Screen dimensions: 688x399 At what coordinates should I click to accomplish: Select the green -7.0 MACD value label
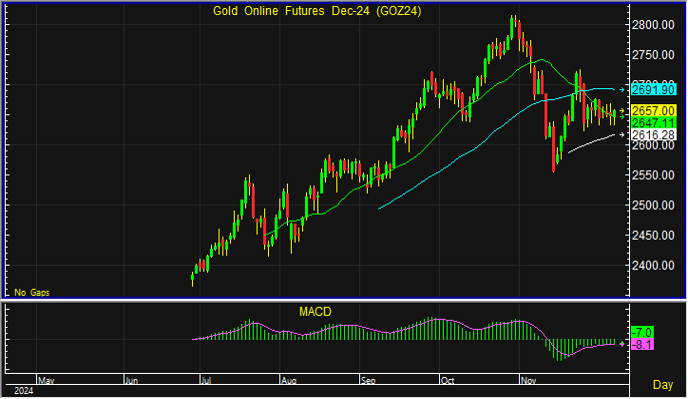642,332
